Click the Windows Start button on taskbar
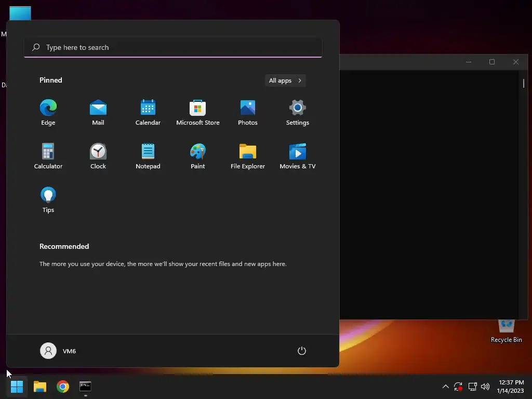The width and height of the screenshot is (532, 399). (17, 387)
